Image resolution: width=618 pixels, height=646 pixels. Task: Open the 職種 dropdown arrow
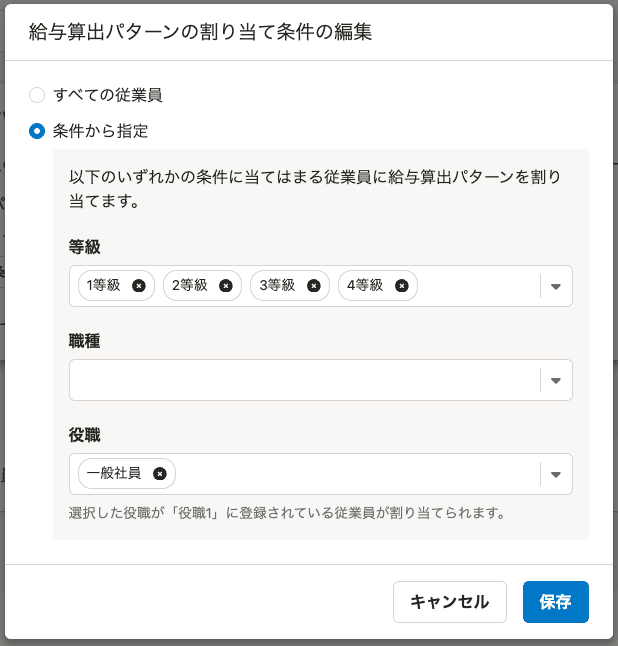pos(556,380)
